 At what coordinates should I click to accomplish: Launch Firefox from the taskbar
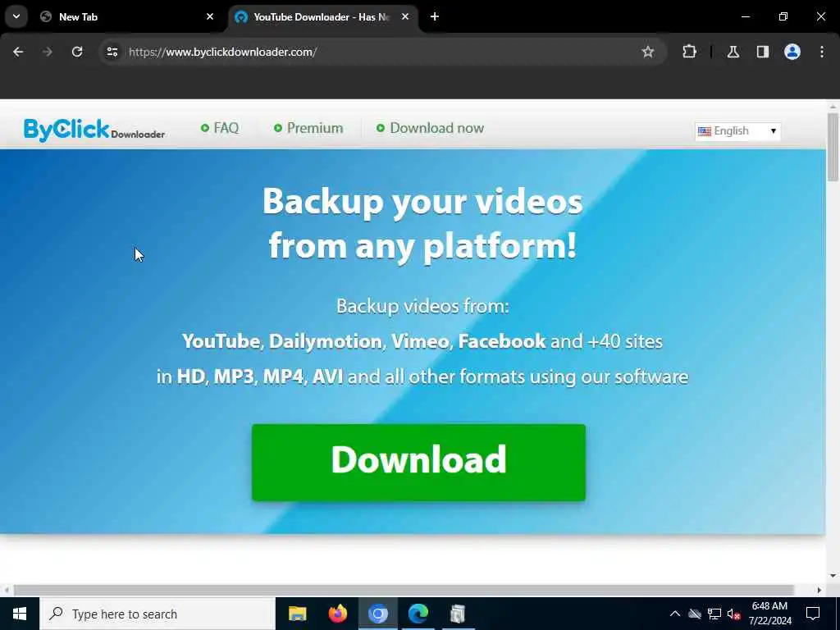[337, 614]
